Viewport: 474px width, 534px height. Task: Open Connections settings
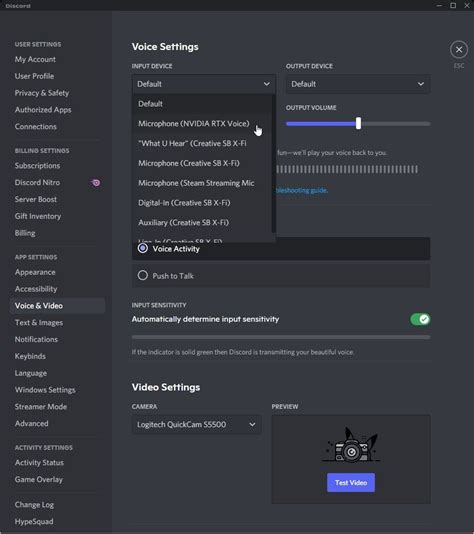click(35, 126)
